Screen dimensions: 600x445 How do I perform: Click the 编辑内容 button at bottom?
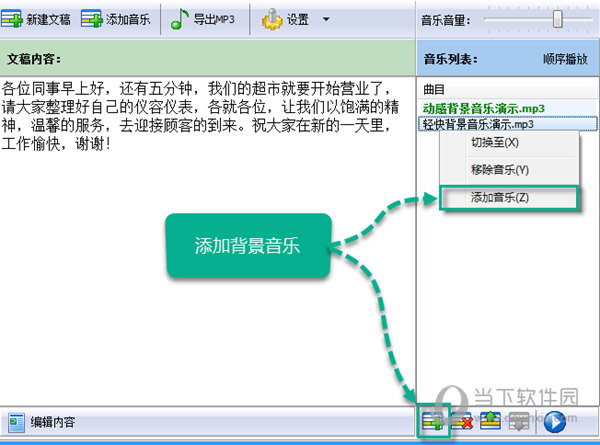41,422
